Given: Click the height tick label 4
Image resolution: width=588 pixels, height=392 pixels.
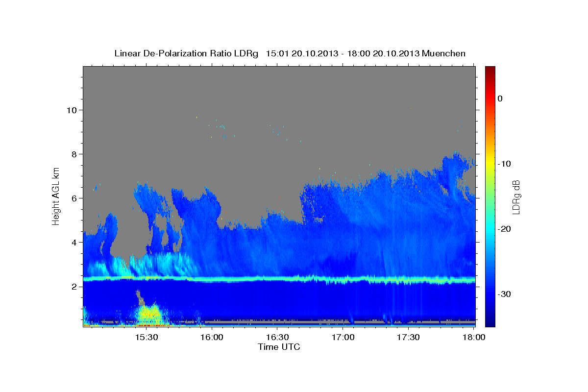Looking at the screenshot, I should (x=75, y=242).
